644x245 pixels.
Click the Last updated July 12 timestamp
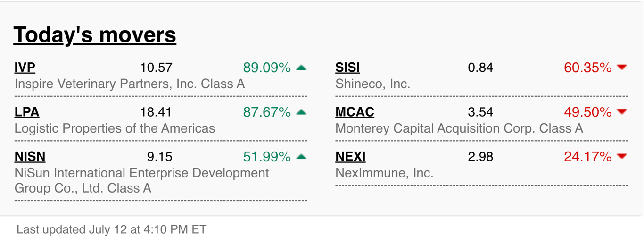[x=111, y=230]
